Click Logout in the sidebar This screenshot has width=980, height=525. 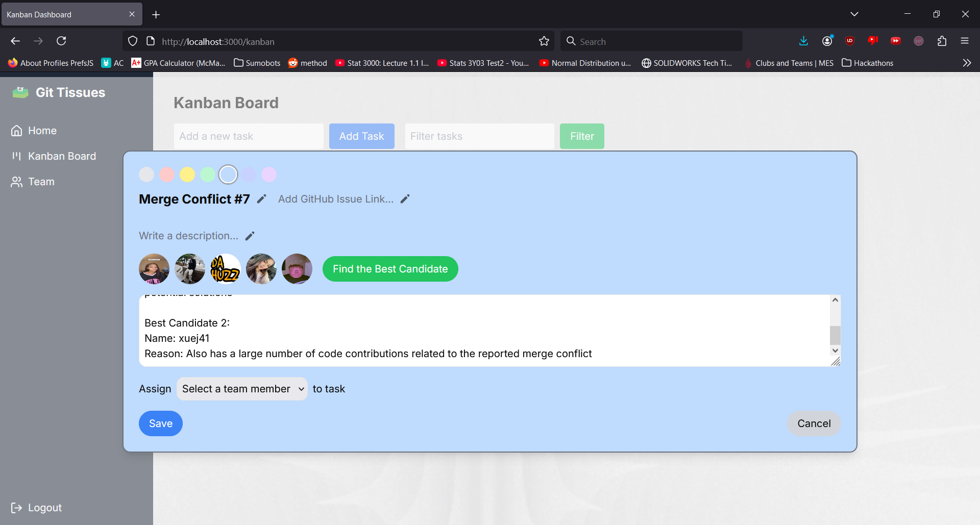[37, 508]
